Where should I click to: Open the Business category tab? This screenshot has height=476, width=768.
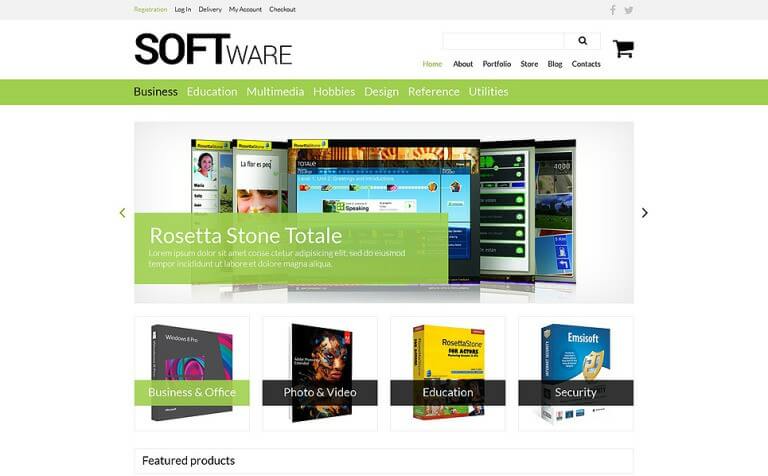pyautogui.click(x=156, y=92)
